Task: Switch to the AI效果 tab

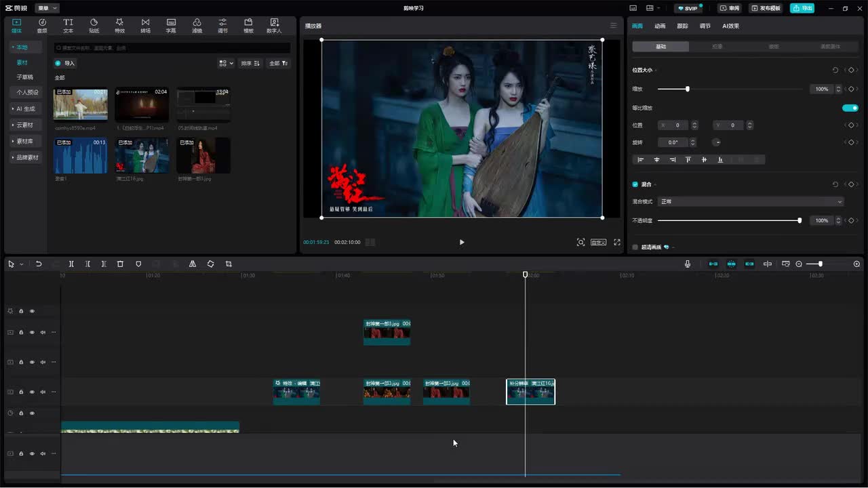Action: [730, 26]
